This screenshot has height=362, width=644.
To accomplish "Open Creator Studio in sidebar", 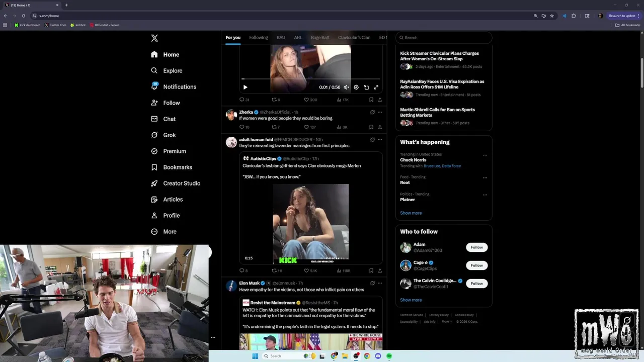I will tap(176, 183).
